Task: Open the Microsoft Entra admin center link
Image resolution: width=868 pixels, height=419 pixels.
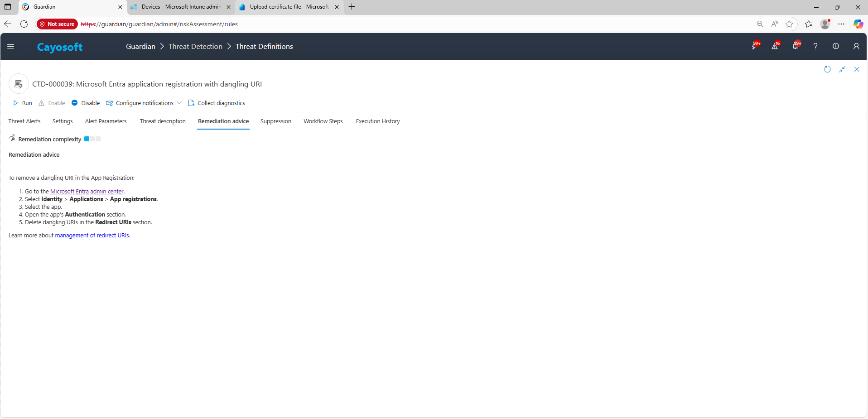Action: [87, 192]
